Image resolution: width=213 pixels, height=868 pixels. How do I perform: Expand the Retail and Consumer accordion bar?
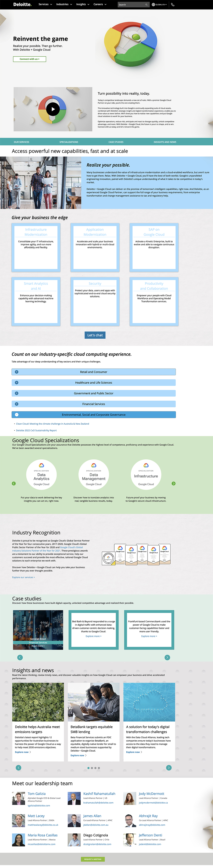click(x=93, y=372)
